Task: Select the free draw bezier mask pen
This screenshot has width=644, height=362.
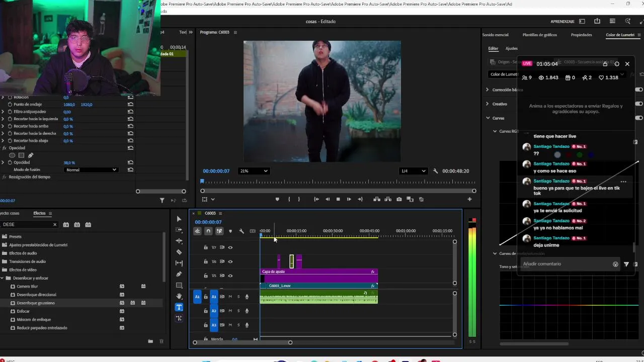Action: tap(30, 155)
